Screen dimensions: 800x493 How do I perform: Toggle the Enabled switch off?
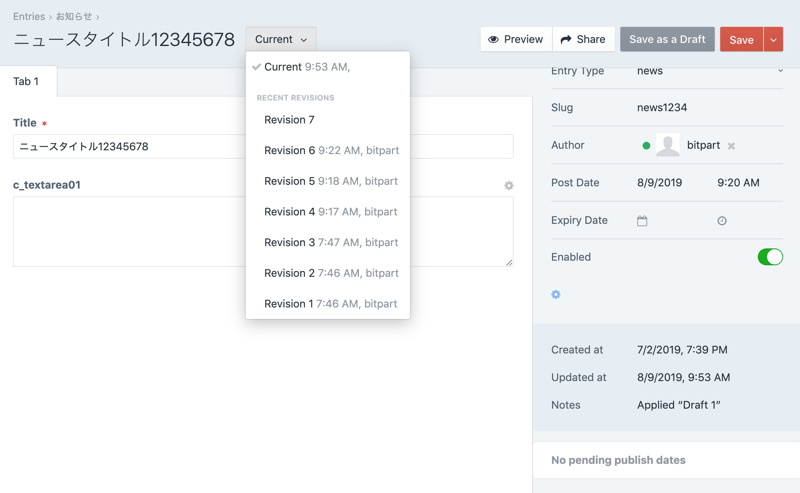769,257
